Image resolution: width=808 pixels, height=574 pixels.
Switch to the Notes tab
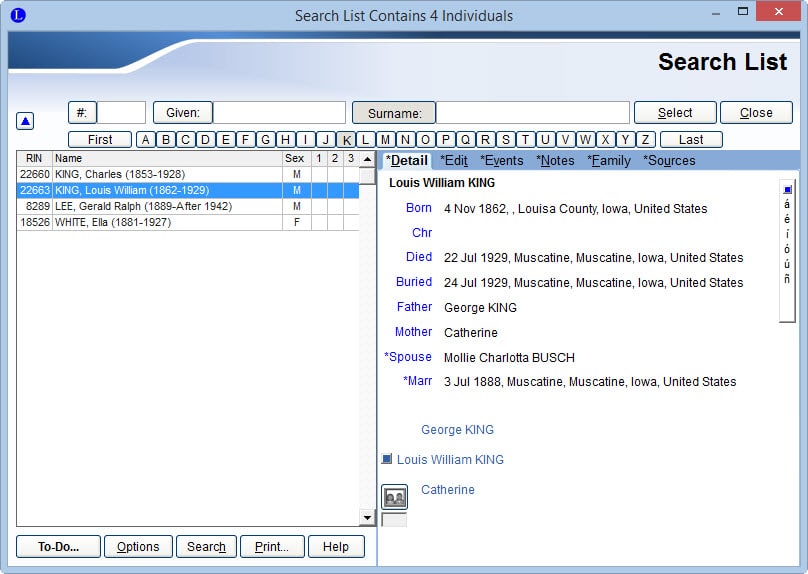pyautogui.click(x=555, y=161)
